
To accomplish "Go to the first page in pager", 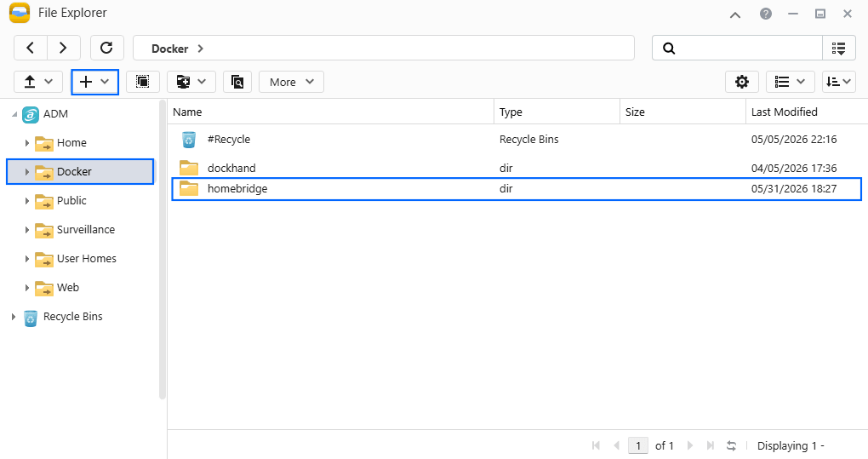I will point(597,445).
